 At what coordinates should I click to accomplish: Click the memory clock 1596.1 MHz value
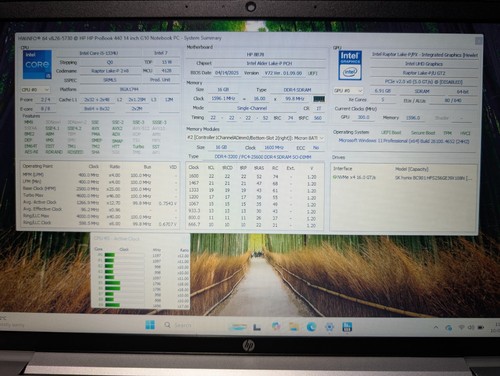pos(223,99)
